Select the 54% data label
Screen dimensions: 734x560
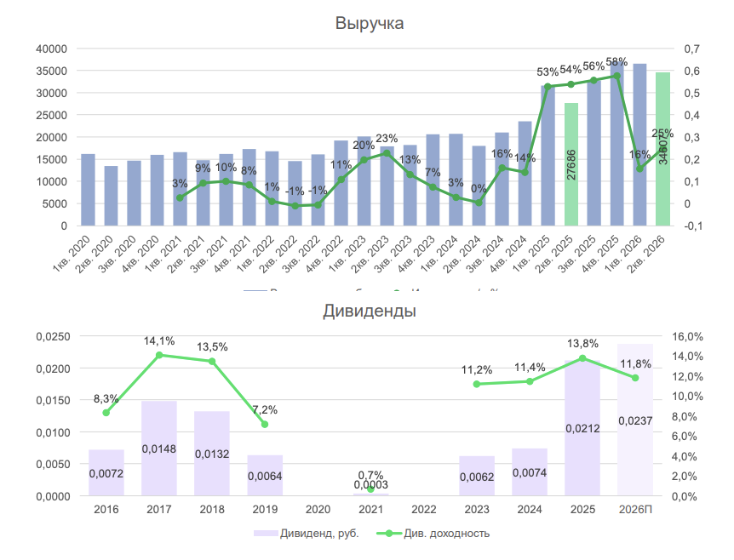(x=571, y=70)
